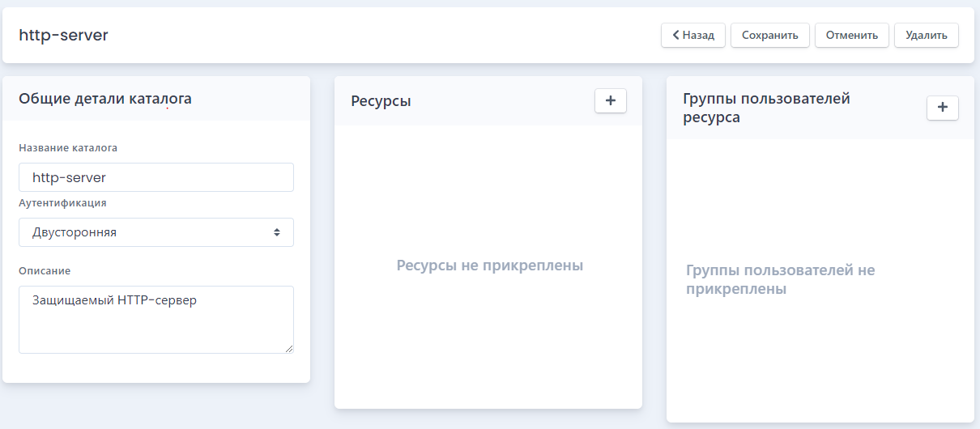Click inside the Описание text area
980x429 pixels.
click(156, 320)
